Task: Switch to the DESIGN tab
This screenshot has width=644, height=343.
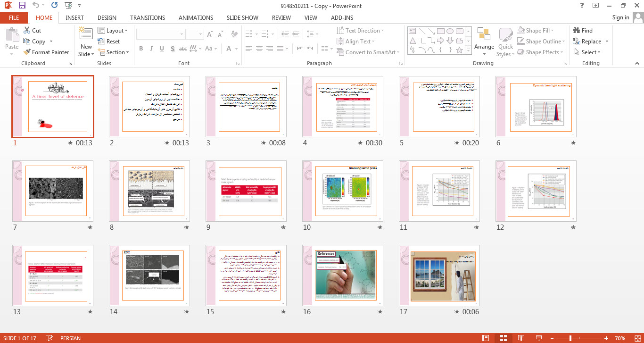Action: 107,17
